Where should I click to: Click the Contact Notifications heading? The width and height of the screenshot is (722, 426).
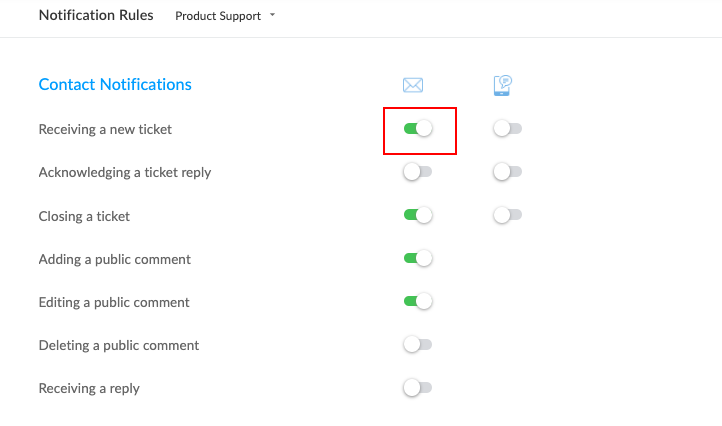coord(115,84)
